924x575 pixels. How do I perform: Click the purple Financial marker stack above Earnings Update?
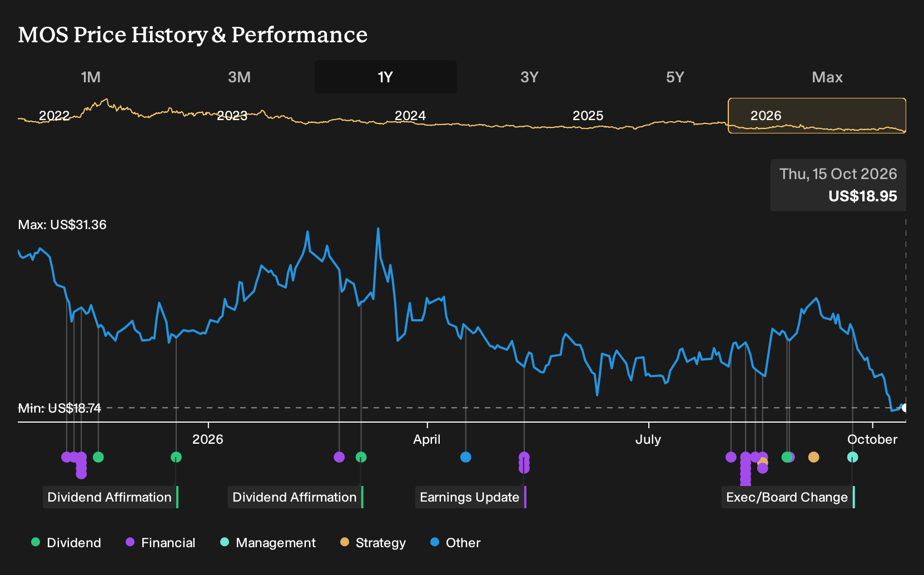coord(524,463)
